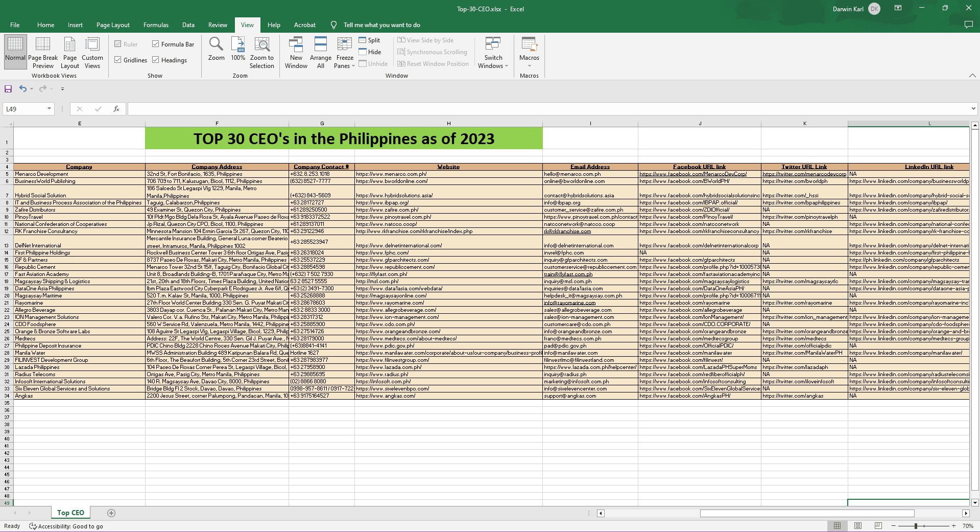Undo the last action
Viewport: 980px width, 532px height.
pyautogui.click(x=22, y=89)
